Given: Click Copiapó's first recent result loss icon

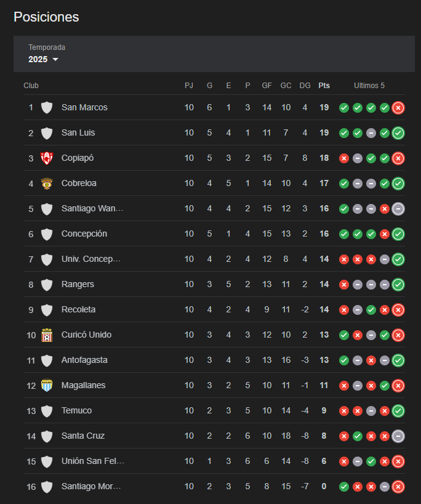Looking at the screenshot, I should pos(344,158).
